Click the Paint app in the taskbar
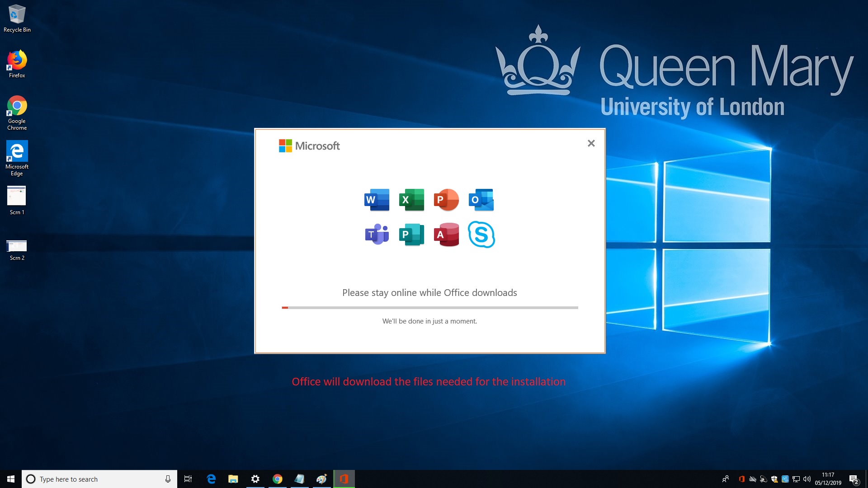This screenshot has height=488, width=868. click(x=321, y=479)
